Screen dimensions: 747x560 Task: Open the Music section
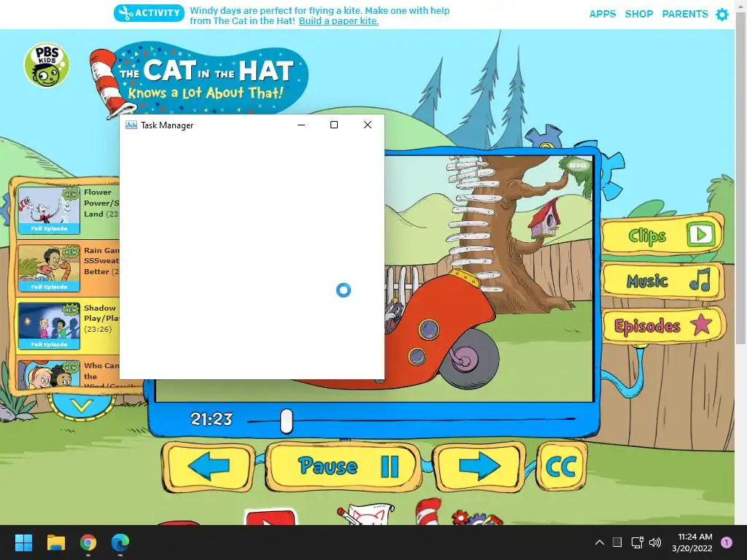pos(663,281)
